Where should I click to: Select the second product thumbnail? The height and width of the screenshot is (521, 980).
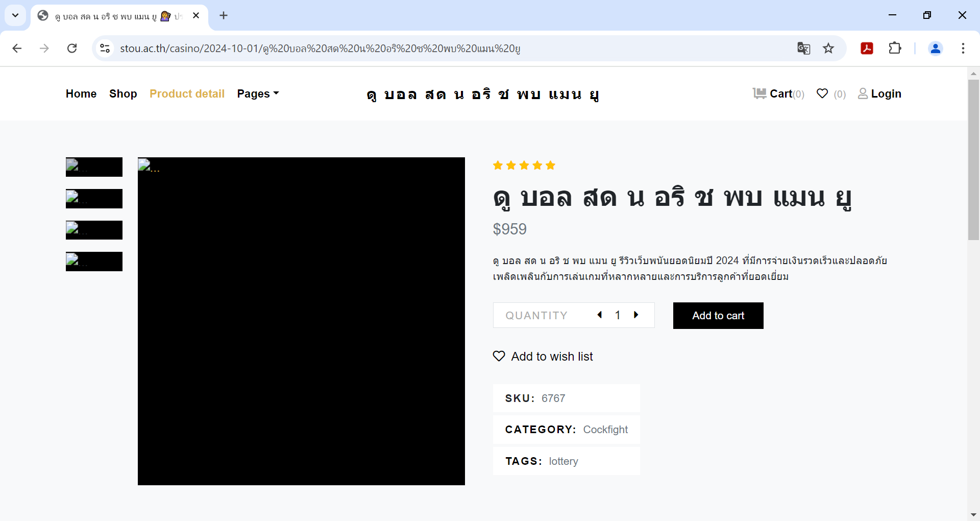(x=94, y=199)
